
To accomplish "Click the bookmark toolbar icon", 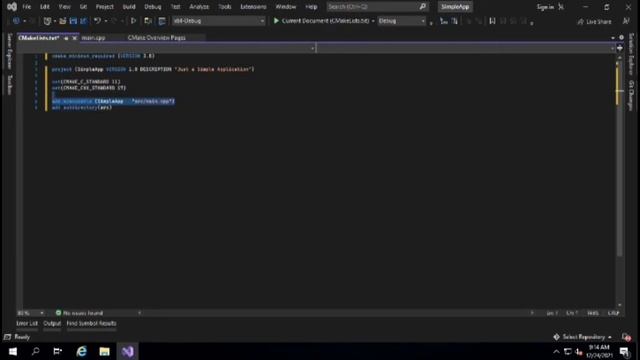I will click(x=492, y=21).
